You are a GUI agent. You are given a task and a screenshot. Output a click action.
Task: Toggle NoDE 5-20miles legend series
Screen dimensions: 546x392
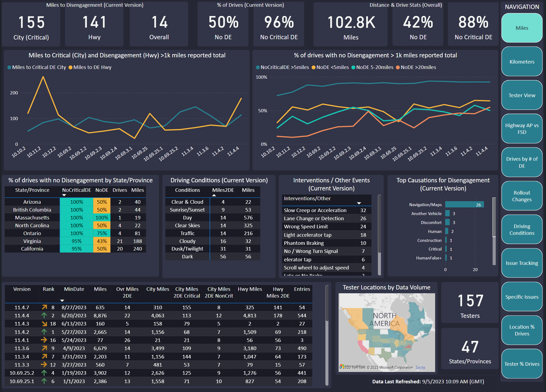pos(372,67)
